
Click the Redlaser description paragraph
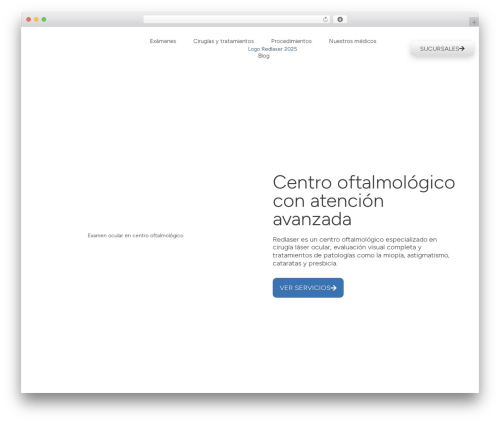point(361,251)
